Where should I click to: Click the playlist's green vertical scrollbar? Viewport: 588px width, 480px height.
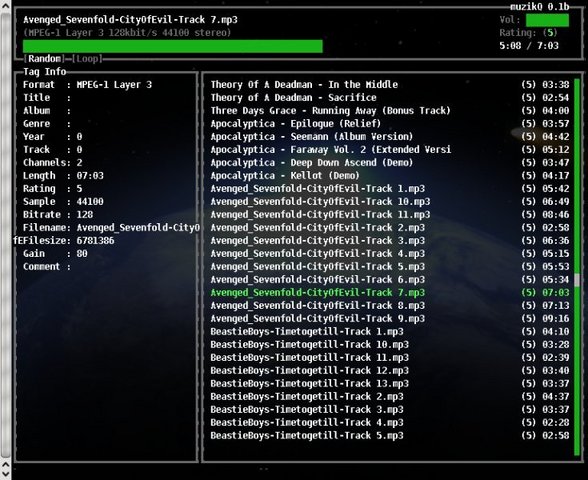pyautogui.click(x=577, y=266)
